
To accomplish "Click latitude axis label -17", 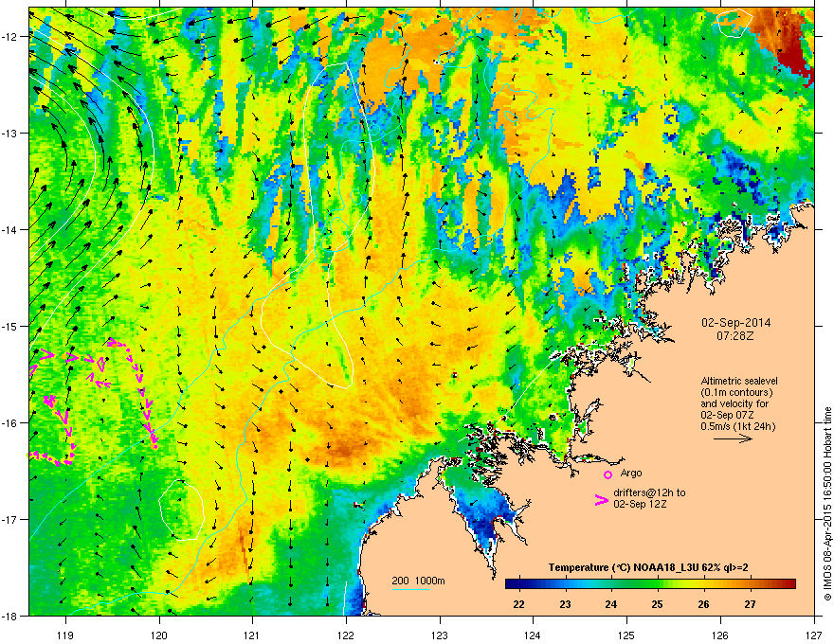I will pyautogui.click(x=9, y=520).
